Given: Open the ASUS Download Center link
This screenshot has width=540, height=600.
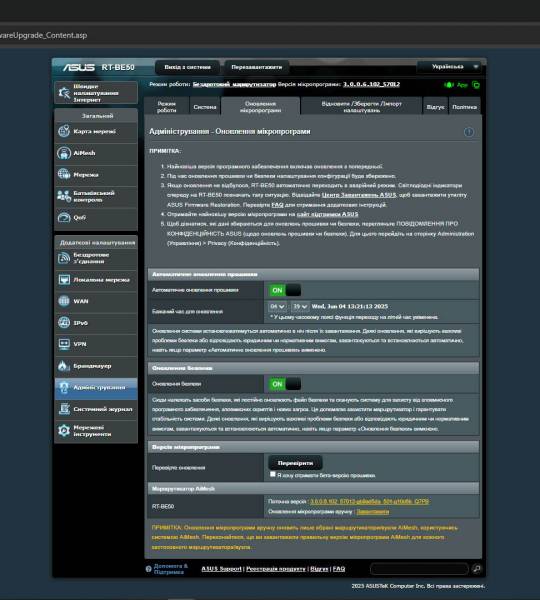Looking at the screenshot, I should (x=359, y=195).
